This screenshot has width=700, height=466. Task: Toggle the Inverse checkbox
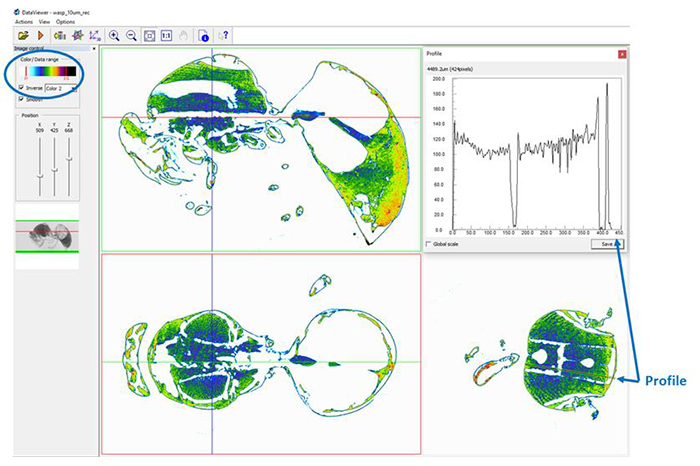click(x=22, y=88)
